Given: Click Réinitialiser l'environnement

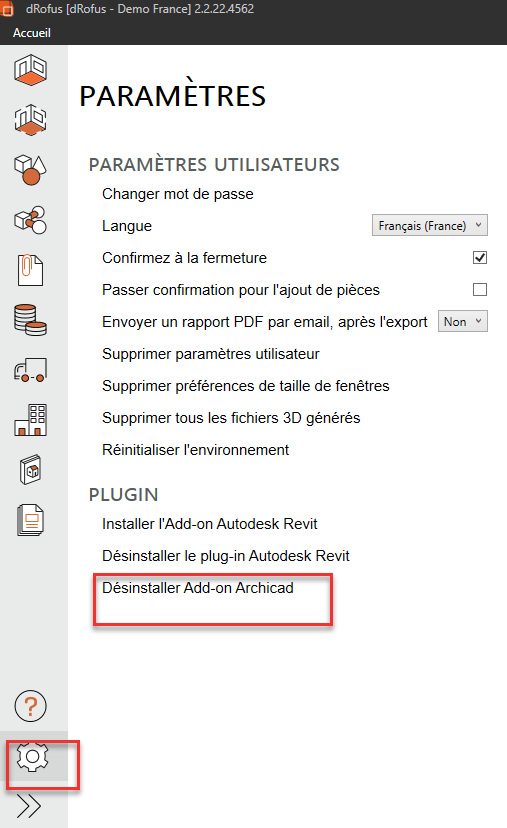Looking at the screenshot, I should tap(195, 450).
